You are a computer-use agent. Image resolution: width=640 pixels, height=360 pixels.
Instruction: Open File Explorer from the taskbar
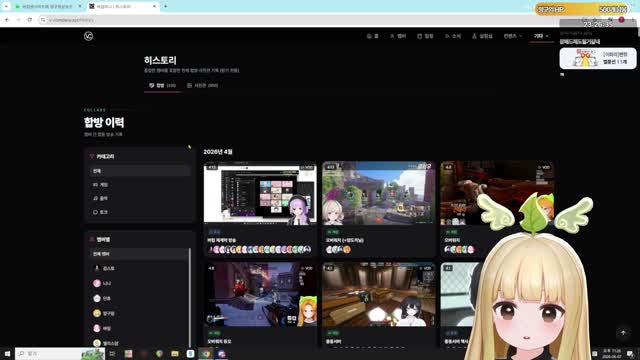pyautogui.click(x=175, y=353)
